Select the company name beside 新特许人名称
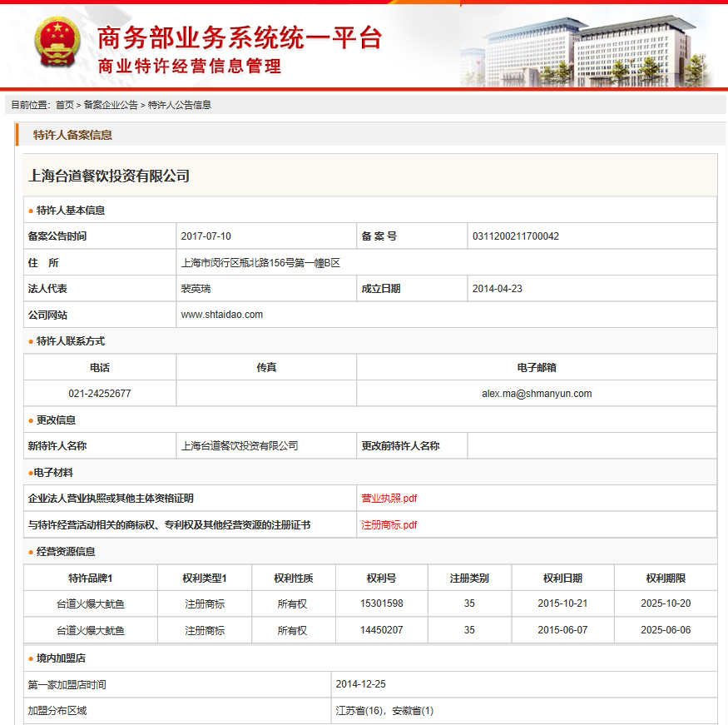This screenshot has height=725, width=728. 240,446
